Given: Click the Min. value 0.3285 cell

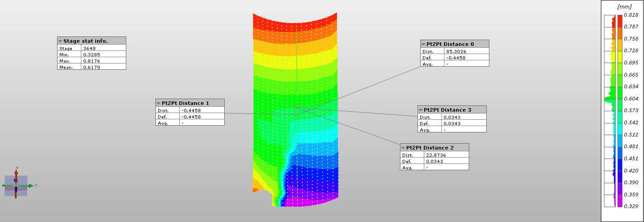Looking at the screenshot, I should [103, 54].
